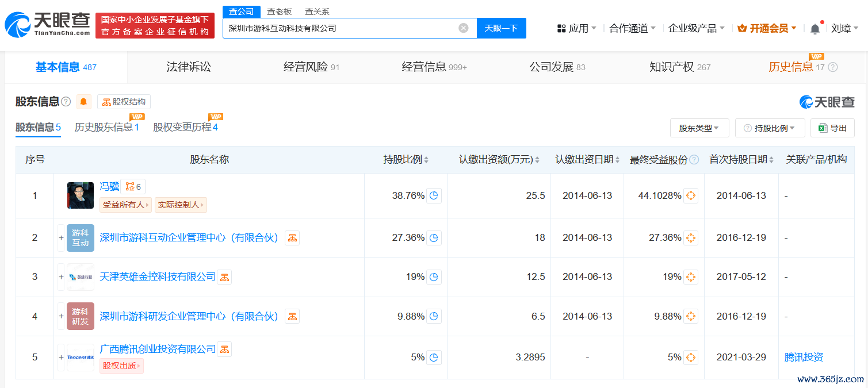The width and height of the screenshot is (868, 388).
Task: Click pie chart icon for 5% holding
Action: (434, 358)
